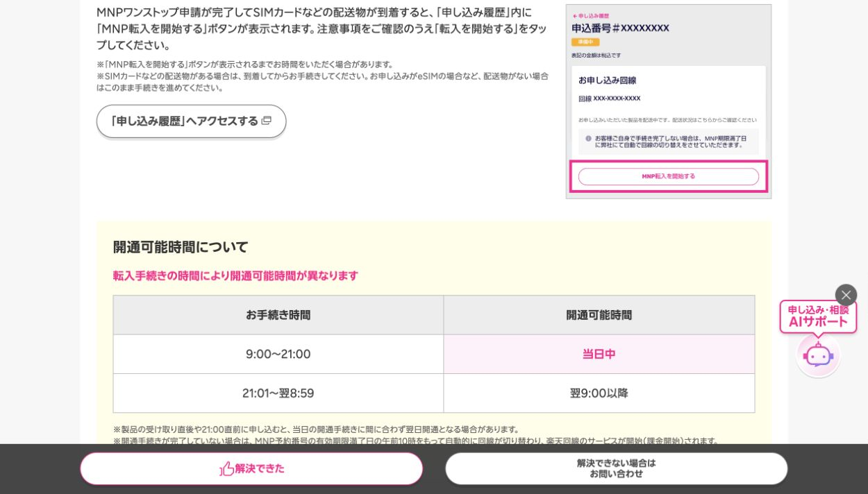
Task: Click the 開通可能時間について heading
Action: click(x=181, y=247)
